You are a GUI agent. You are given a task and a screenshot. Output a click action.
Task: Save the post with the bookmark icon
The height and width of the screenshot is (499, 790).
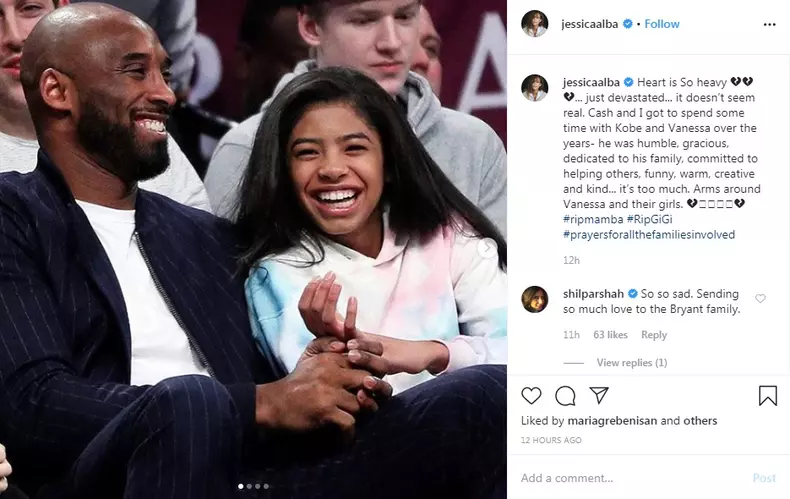767,396
